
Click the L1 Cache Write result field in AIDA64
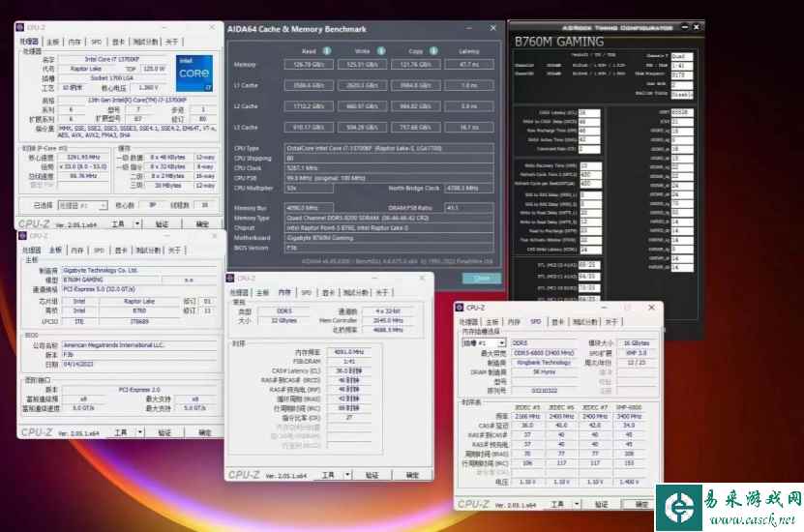[363, 85]
